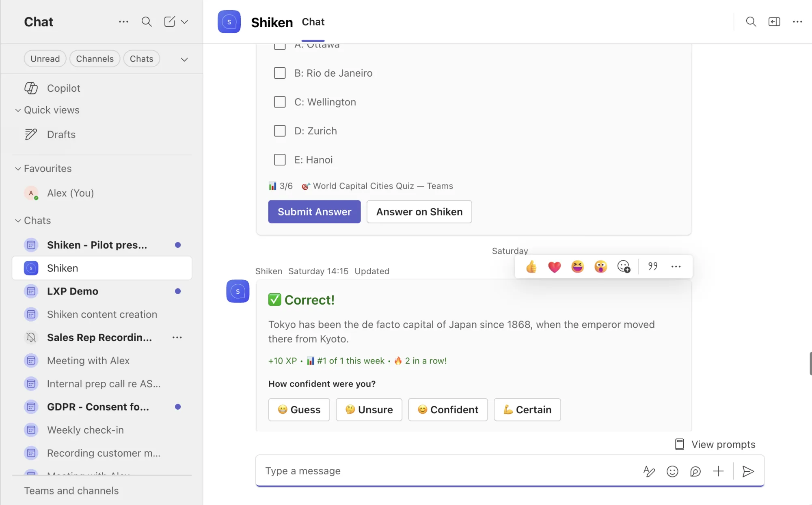
Task: Check option E: Hanoi
Action: click(x=280, y=159)
